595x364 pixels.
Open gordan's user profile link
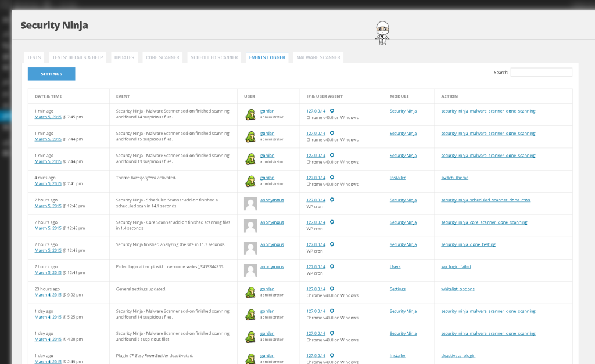(x=267, y=110)
